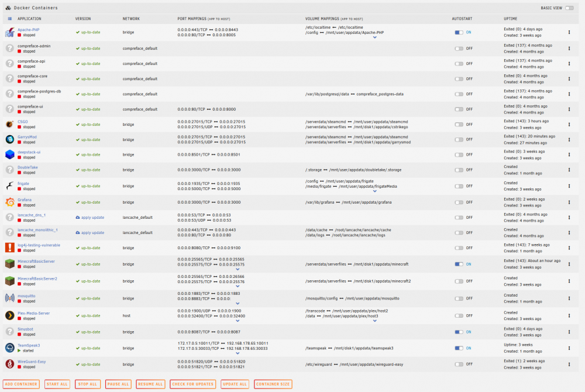Viewport: 585px width, 392px height.
Task: Click the Version column header
Action: (83, 19)
